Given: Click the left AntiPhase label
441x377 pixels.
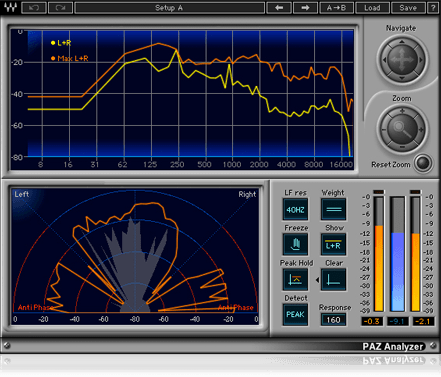Looking at the screenshot, I should pos(35,307).
